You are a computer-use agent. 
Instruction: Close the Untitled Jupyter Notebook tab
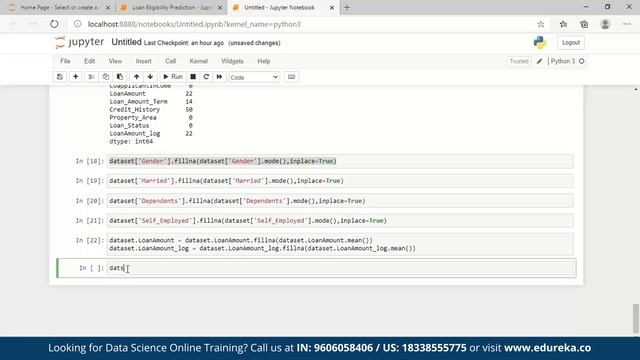pyautogui.click(x=332, y=7)
